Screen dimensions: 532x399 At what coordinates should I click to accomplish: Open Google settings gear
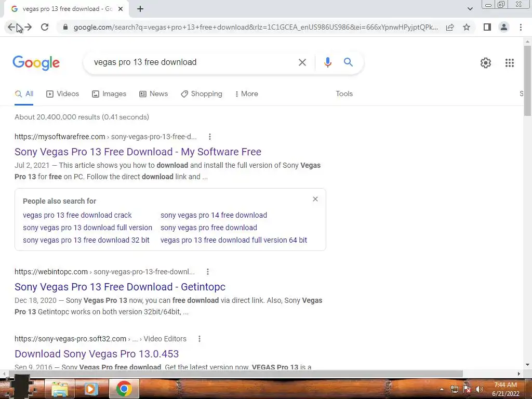486,63
